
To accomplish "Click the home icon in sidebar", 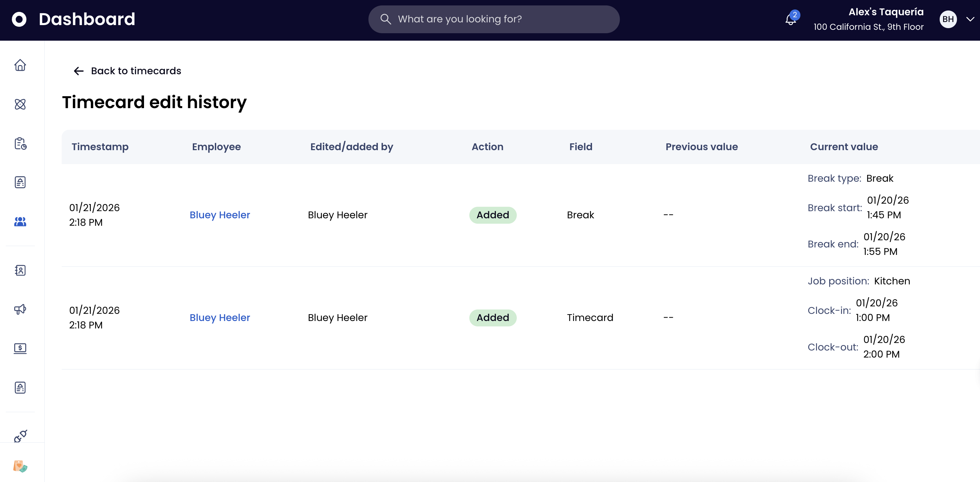I will tap(20, 65).
